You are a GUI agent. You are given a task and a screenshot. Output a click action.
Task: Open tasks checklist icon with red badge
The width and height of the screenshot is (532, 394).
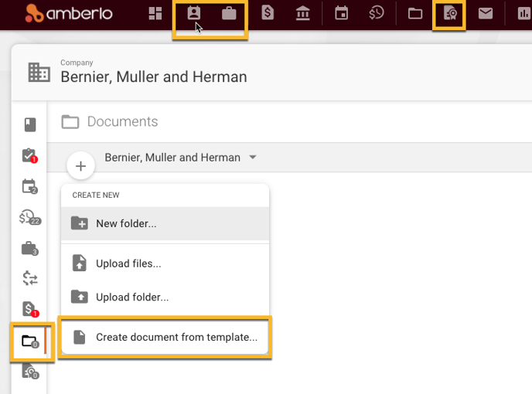(30, 155)
